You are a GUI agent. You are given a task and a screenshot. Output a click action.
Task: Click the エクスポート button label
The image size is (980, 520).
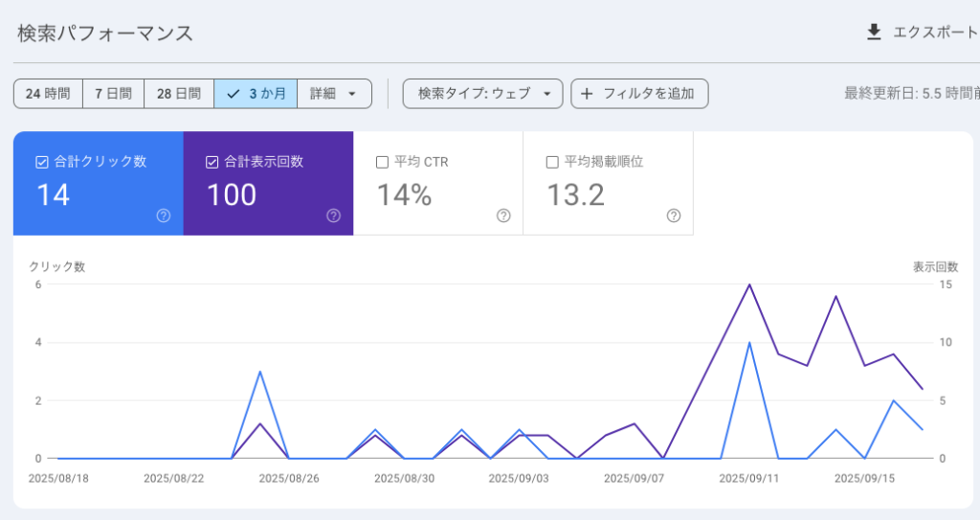[934, 33]
